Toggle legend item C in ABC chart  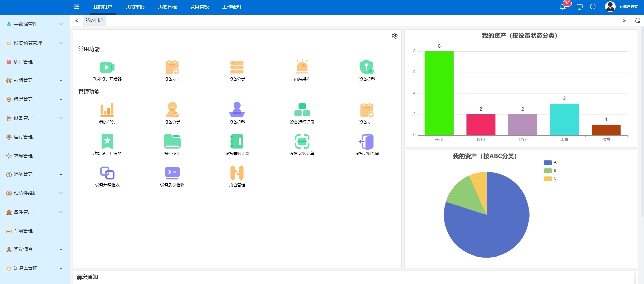(x=550, y=179)
